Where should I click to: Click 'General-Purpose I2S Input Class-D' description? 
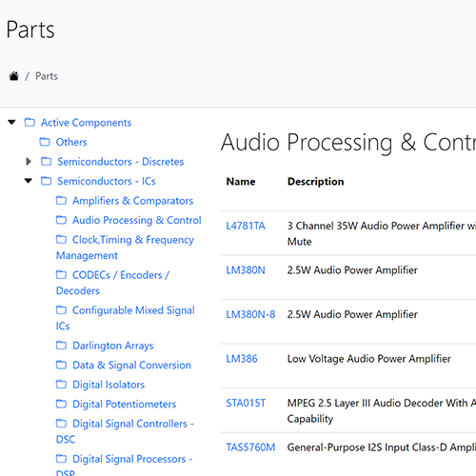click(382, 447)
